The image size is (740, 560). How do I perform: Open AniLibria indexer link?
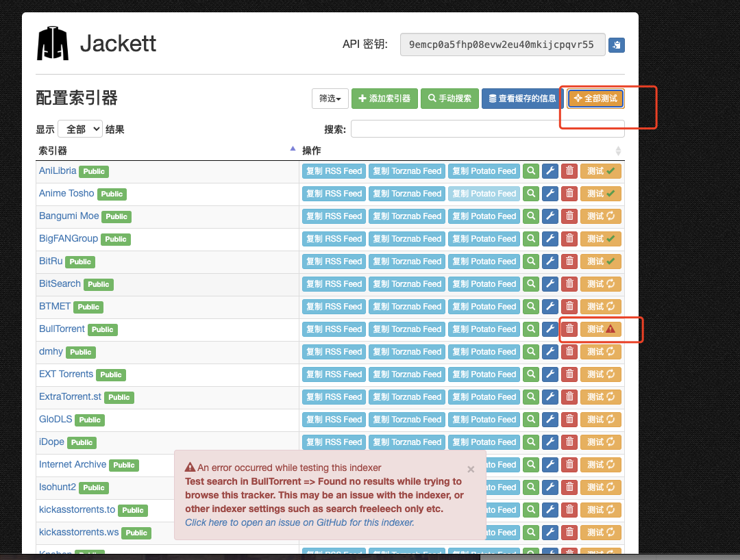58,170
